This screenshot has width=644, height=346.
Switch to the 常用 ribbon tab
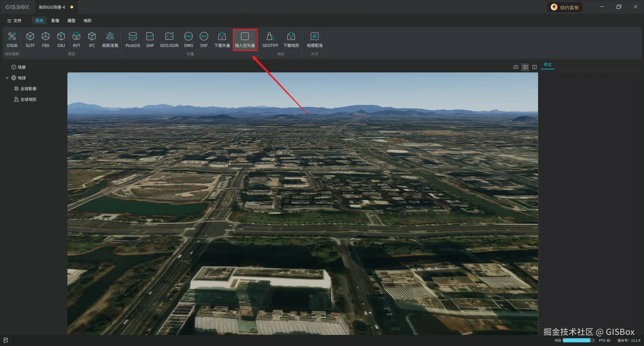(x=39, y=21)
